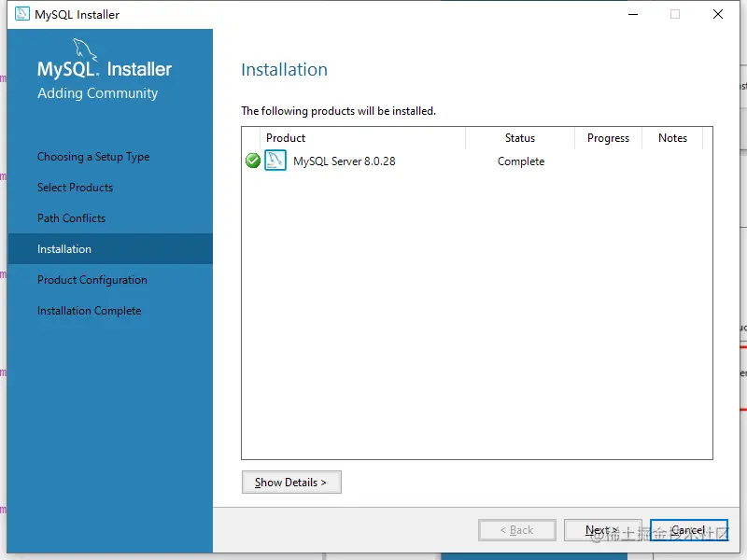Click the green checkmark status icon
The width and height of the screenshot is (747, 560).
252,161
